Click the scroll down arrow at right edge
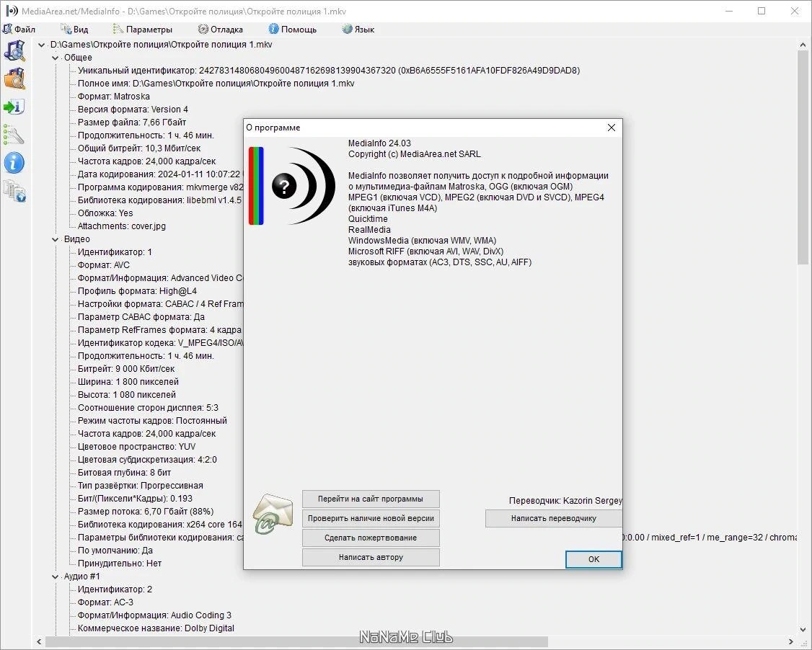The width and height of the screenshot is (812, 650). pyautogui.click(x=803, y=629)
